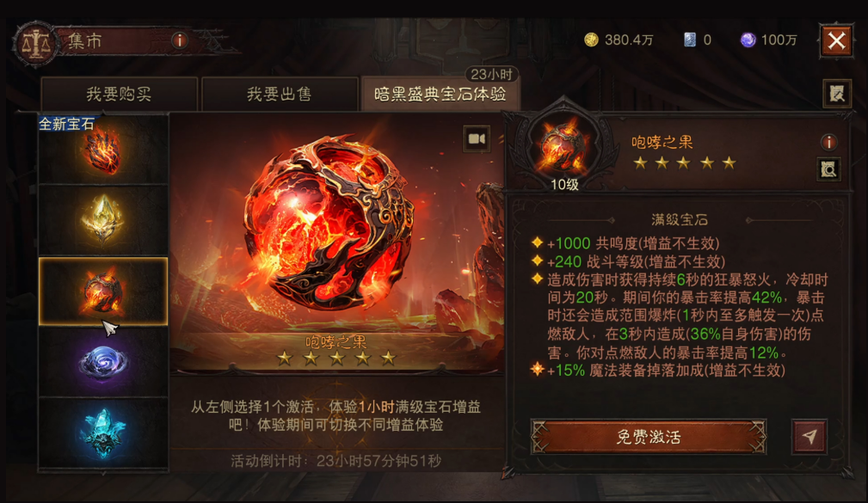The width and height of the screenshot is (868, 503).
Task: Click the market scales emblem icon
Action: click(x=36, y=43)
